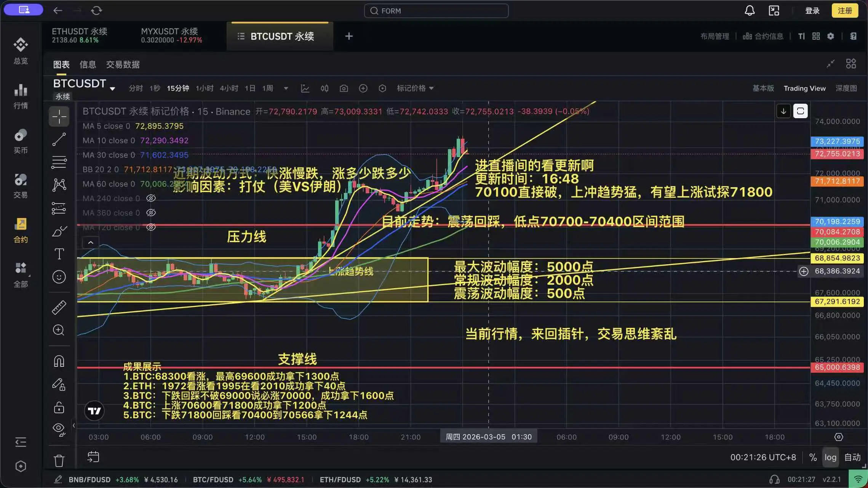Collapse the indicator legend with the chevron
868x488 pixels.
pos(91,242)
